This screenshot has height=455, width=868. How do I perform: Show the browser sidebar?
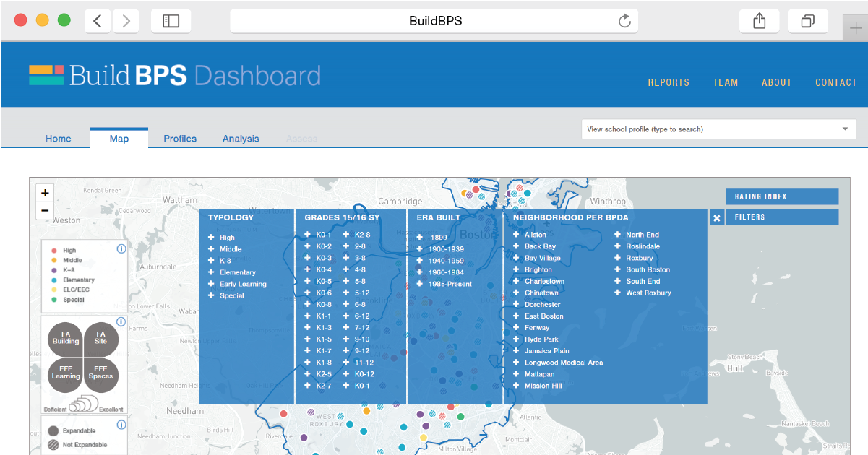[x=171, y=21]
